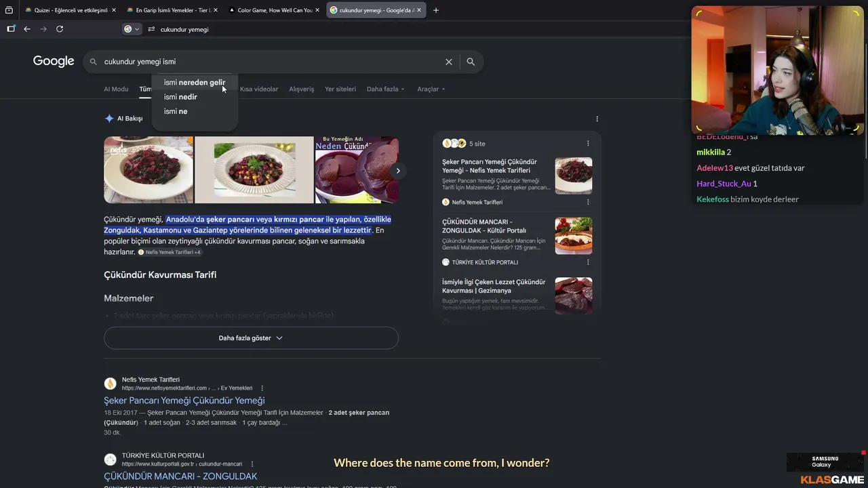The height and width of the screenshot is (488, 868).
Task: Switch to En Garip İsimli Yemekler tab
Action: coord(172,10)
